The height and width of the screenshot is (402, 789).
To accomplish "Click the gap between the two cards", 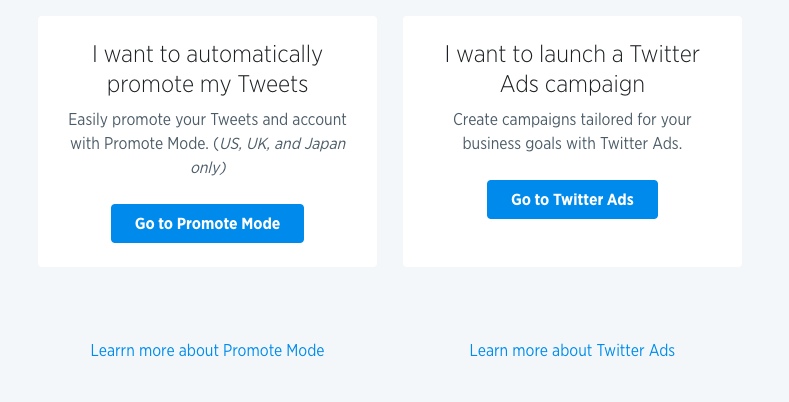I will click(x=390, y=140).
